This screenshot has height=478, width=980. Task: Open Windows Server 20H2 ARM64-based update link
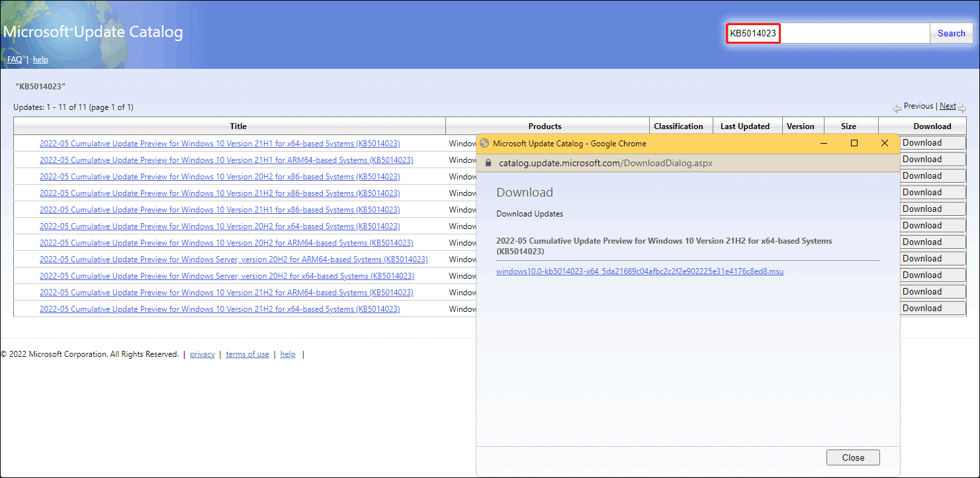(x=234, y=260)
